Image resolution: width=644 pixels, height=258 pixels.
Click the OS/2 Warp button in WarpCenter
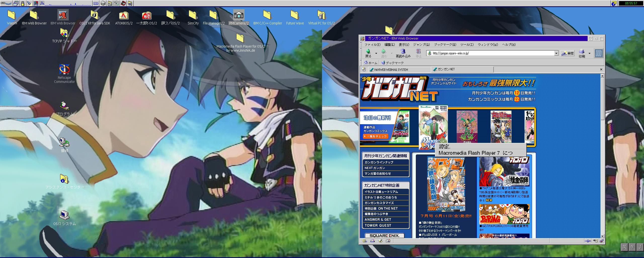click(6, 3)
